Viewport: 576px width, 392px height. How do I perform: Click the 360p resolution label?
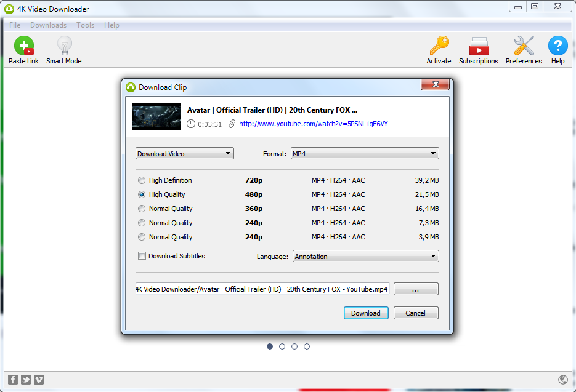tap(254, 209)
